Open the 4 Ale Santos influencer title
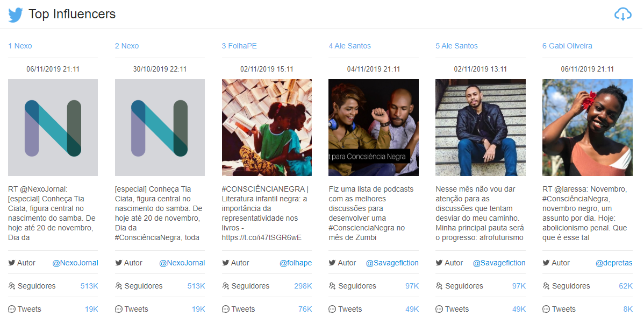Image resolution: width=644 pixels, height=323 pixels. (x=349, y=46)
